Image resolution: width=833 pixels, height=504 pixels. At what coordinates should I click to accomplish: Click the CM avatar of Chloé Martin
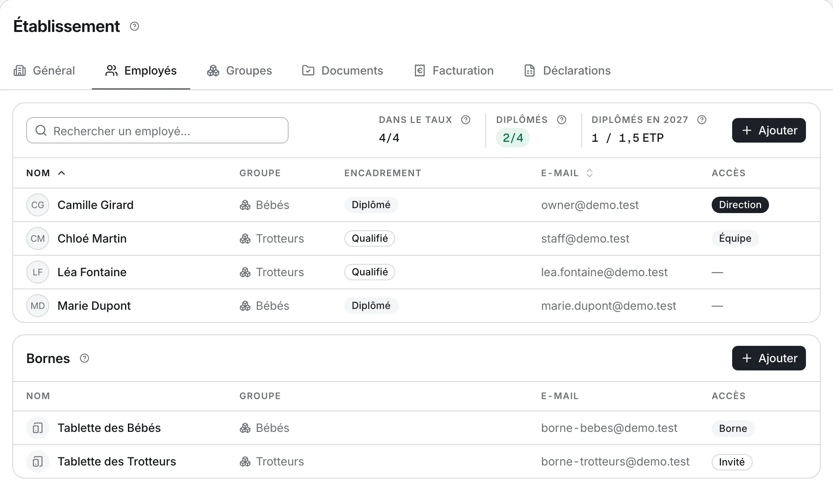38,238
